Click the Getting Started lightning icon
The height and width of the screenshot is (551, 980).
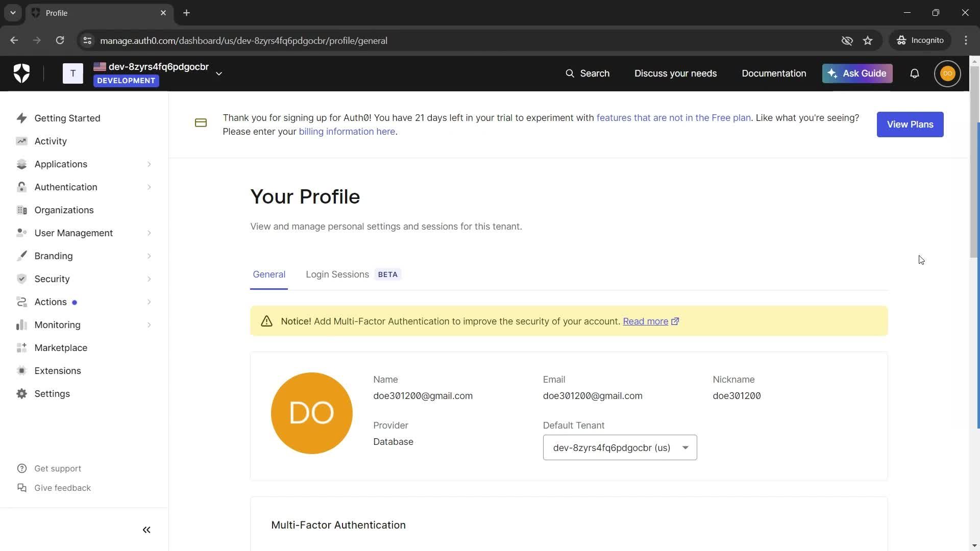pyautogui.click(x=21, y=118)
